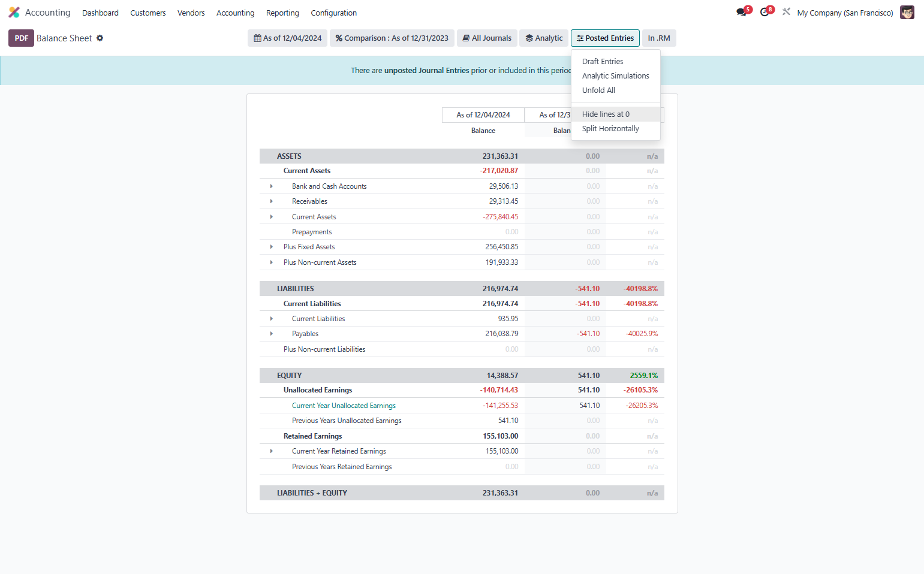
Task: Click the Previous Years Unallocated Earnings label
Action: (347, 421)
